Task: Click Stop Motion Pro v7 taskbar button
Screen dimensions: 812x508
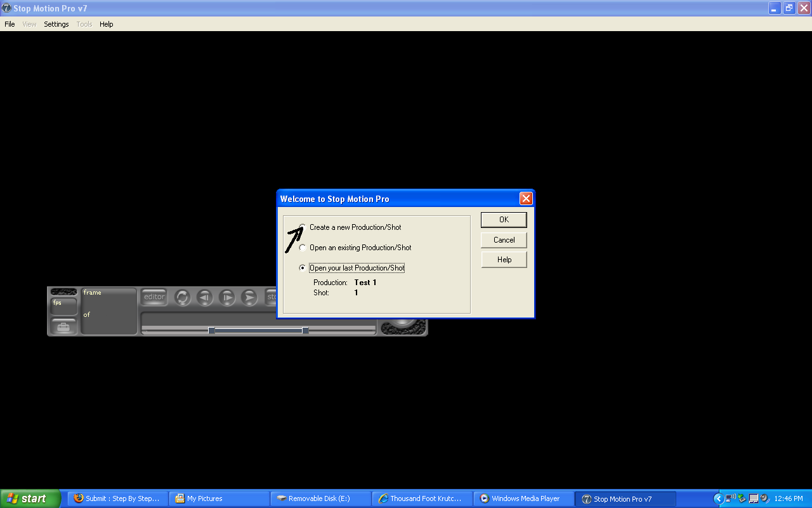Action: coord(625,498)
